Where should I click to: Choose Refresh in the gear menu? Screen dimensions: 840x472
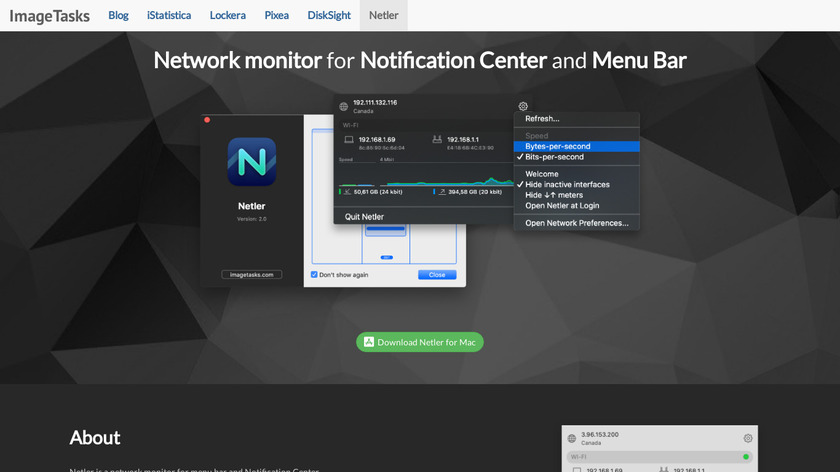pos(542,118)
